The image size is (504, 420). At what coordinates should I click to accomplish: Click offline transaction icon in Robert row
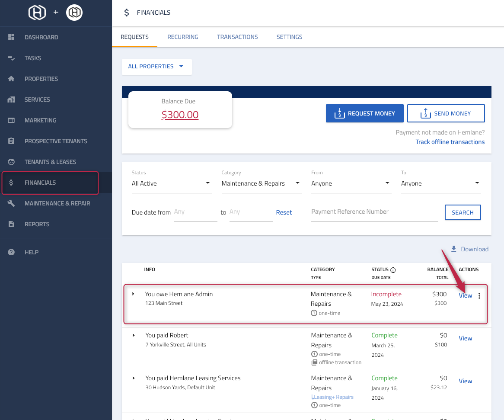pyautogui.click(x=314, y=362)
